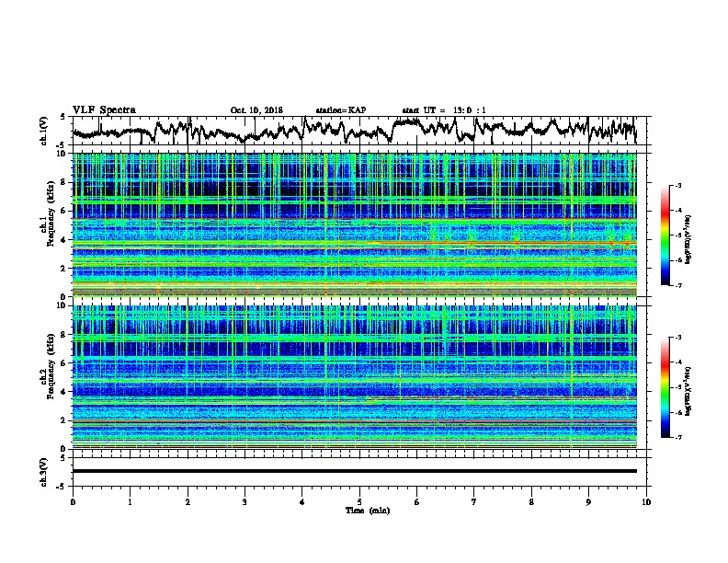Click the lower color bar log(PSD) unit label
This screenshot has width=728, height=563.
point(688,391)
